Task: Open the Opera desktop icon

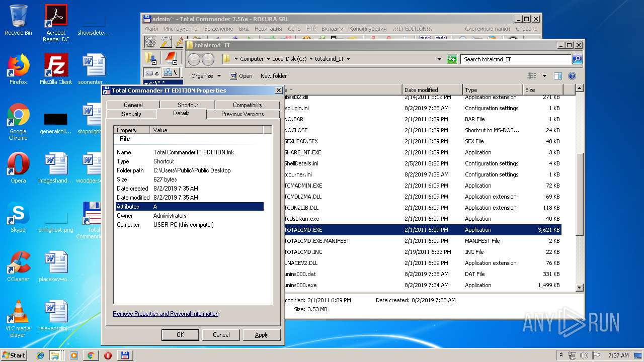Action: click(18, 168)
